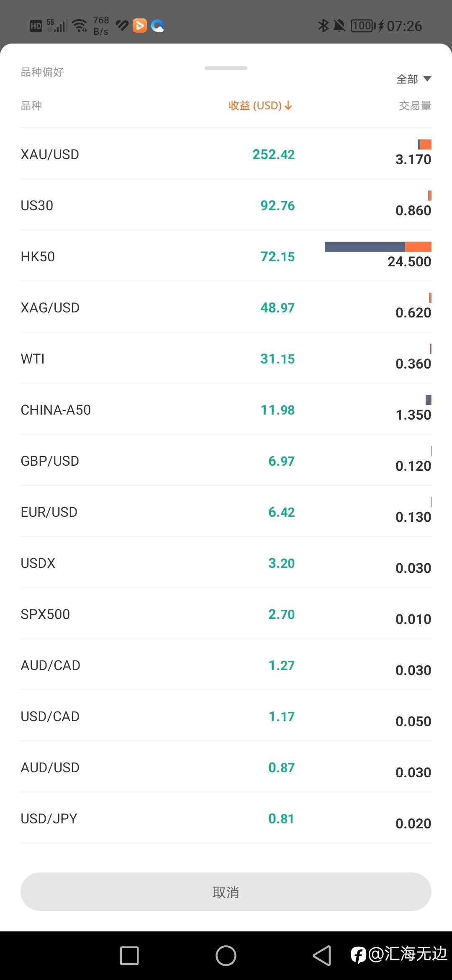Sort by 交易量 column header

[415, 106]
